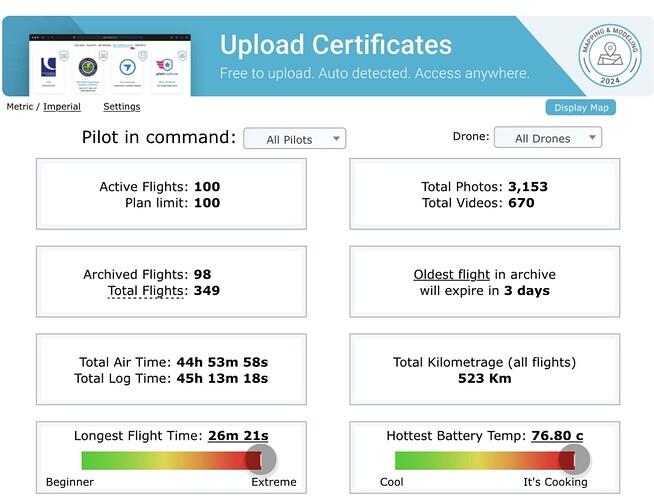Switch units to Imperial
Viewport: 654px width, 500px height.
62,107
